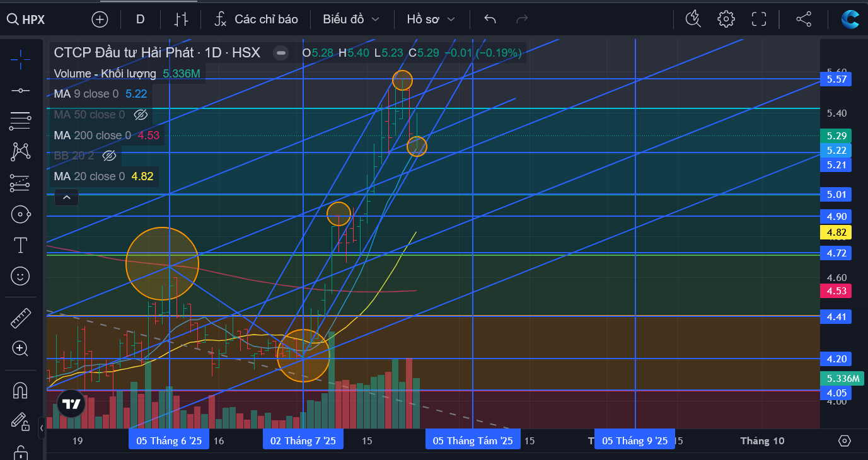Click the yellow 4.82 MA label
Viewport: 868px width, 460px height.
(835, 233)
